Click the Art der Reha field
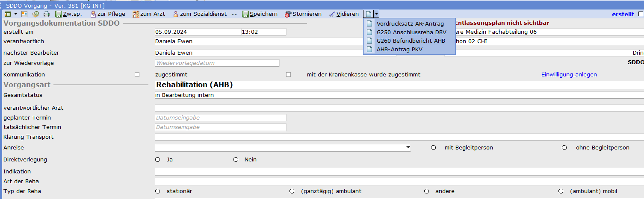The image size is (644, 199). [x=399, y=181]
